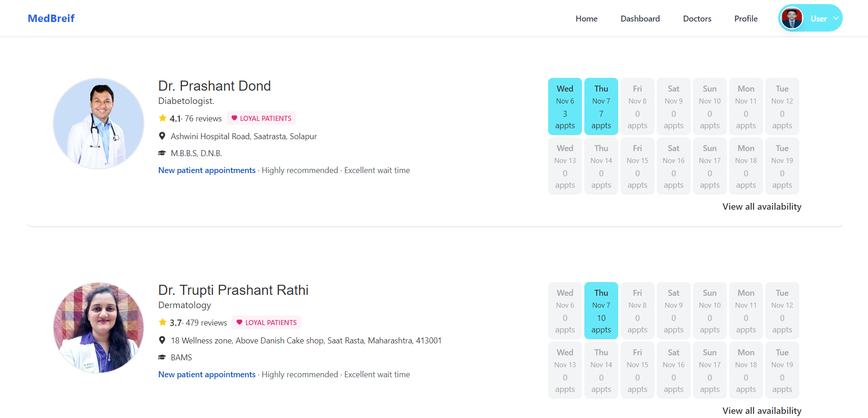This screenshot has width=868, height=418.
Task: Click the graduation cap icon beside BAMS
Action: 162,357
